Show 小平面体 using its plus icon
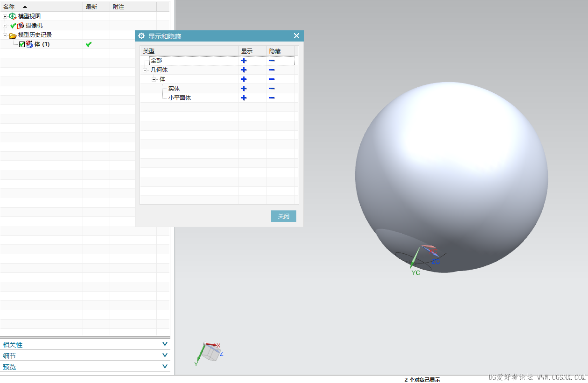 (x=244, y=98)
